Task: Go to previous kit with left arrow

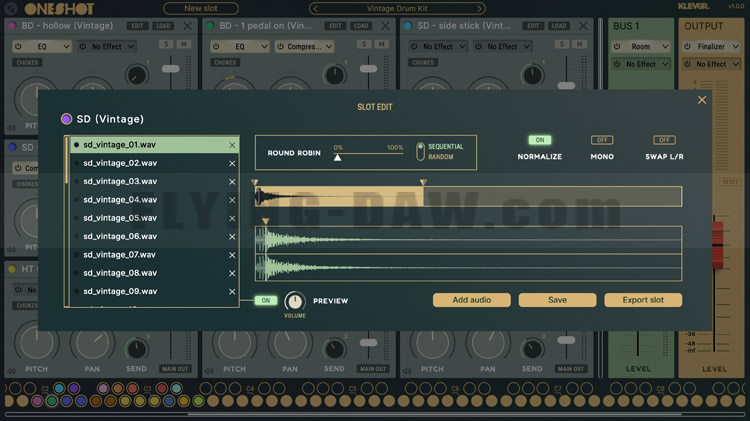Action: click(315, 8)
